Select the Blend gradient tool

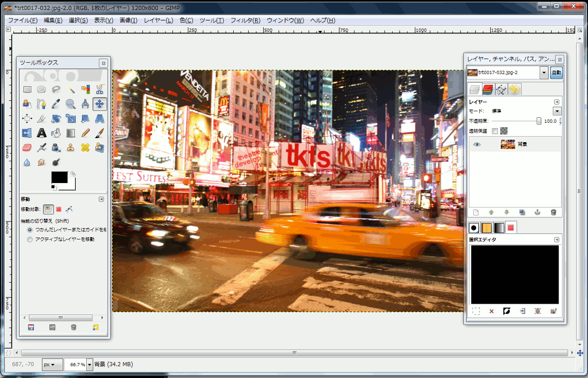(x=70, y=133)
